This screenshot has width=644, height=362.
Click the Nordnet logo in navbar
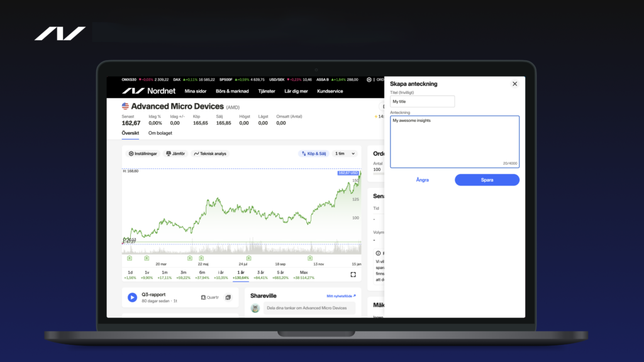point(148,91)
